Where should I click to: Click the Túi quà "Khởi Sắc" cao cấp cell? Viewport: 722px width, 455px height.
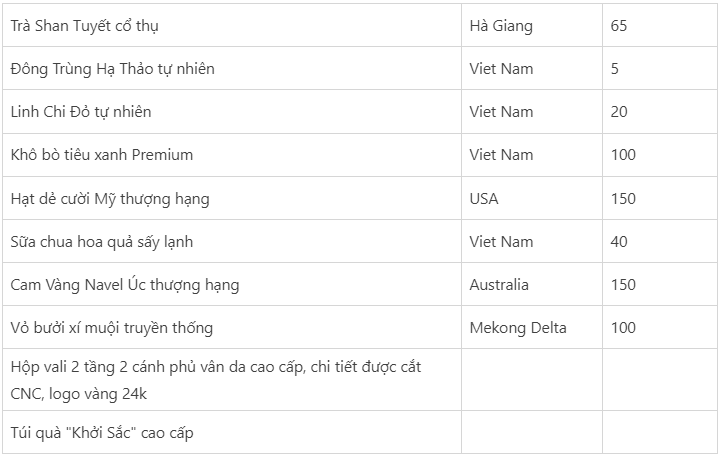tap(232, 432)
